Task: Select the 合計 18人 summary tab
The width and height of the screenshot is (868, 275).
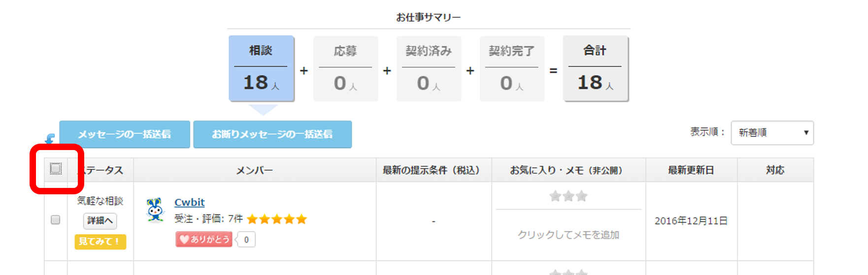Action: (595, 69)
